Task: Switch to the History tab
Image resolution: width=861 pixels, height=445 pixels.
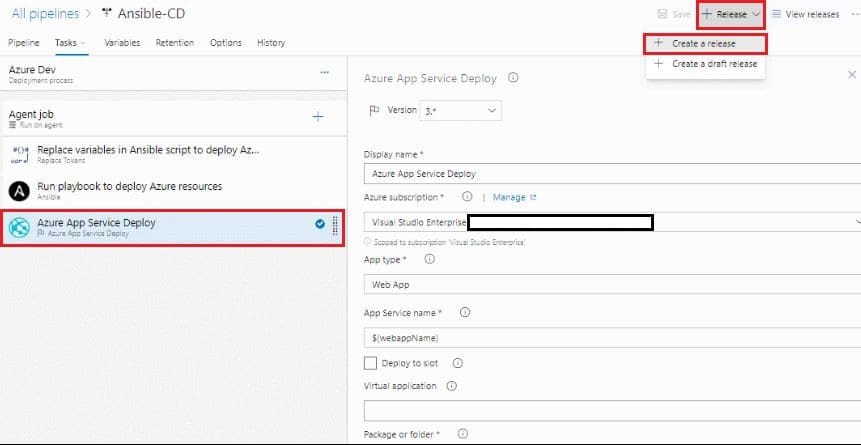Action: [271, 43]
